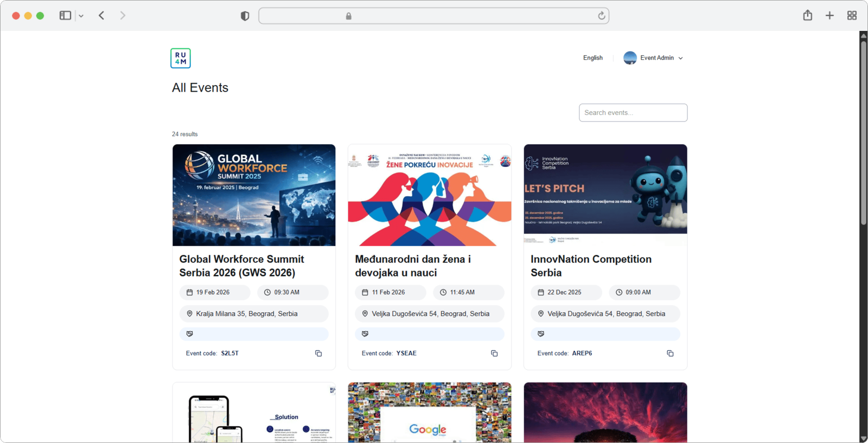Click the Search events input field

click(x=633, y=113)
